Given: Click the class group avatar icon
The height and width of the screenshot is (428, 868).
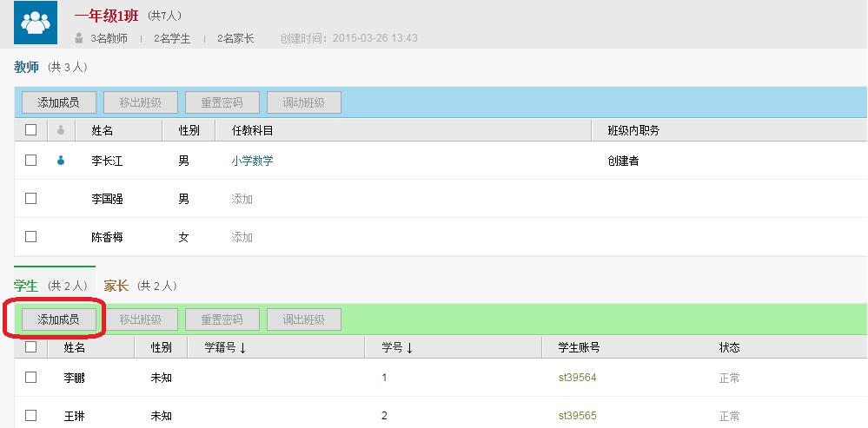Looking at the screenshot, I should [36, 23].
